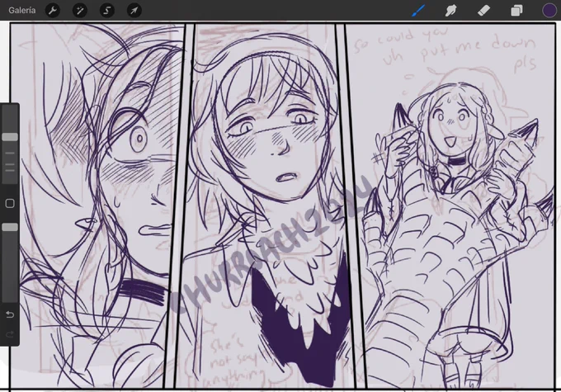Select the Eraser tool
Screen dimensions: 561x392
[483, 11]
